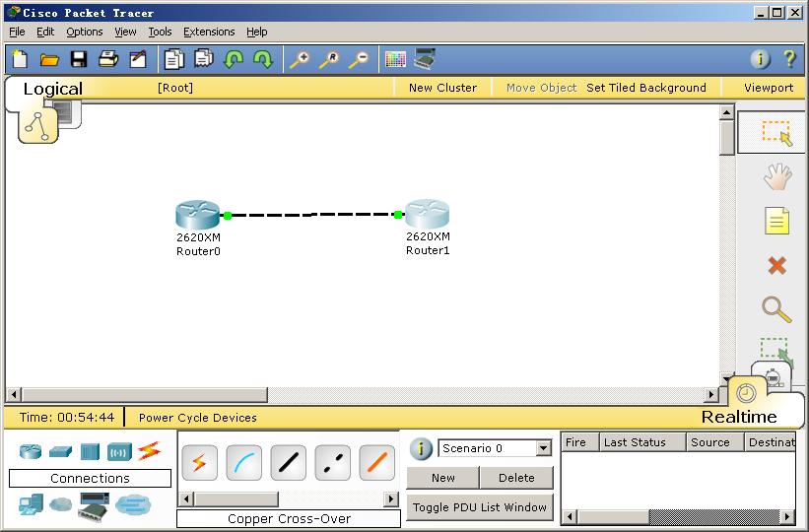Click the Print icon
Image resolution: width=809 pixels, height=532 pixels.
pyautogui.click(x=108, y=59)
